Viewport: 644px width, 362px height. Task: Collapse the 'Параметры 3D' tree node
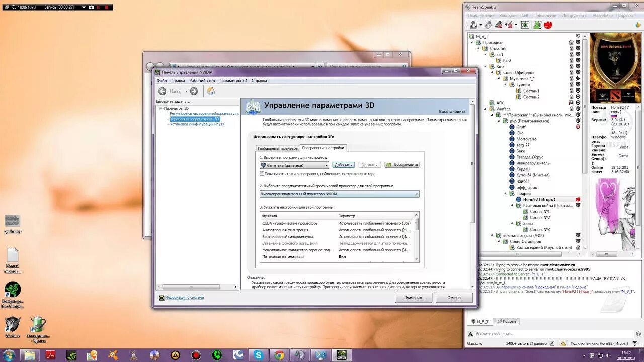(160, 108)
